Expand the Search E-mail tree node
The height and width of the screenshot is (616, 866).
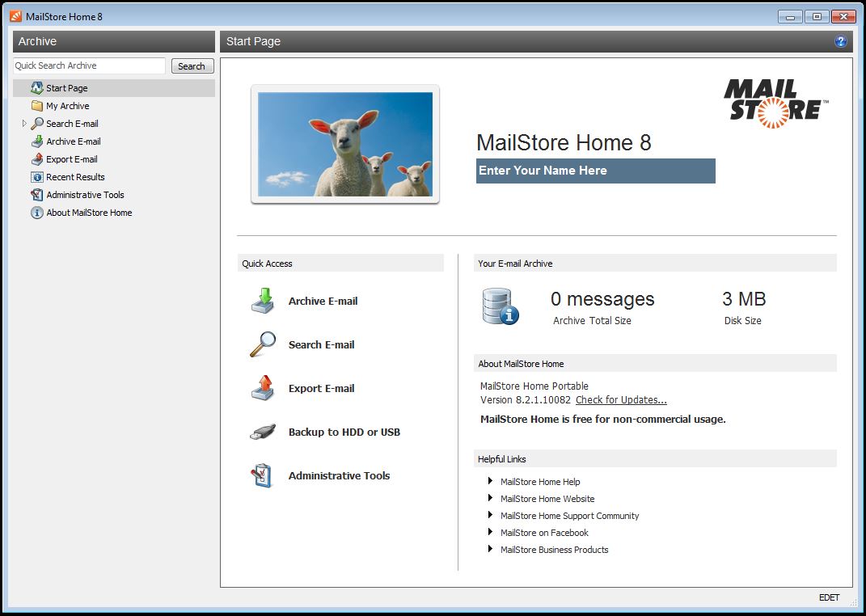point(24,124)
